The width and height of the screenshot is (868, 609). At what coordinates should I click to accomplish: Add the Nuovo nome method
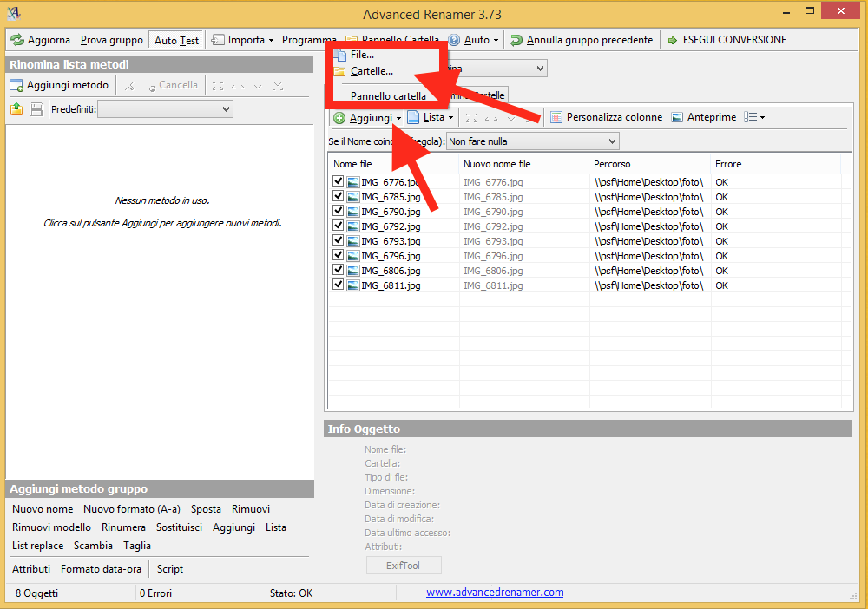tap(43, 509)
